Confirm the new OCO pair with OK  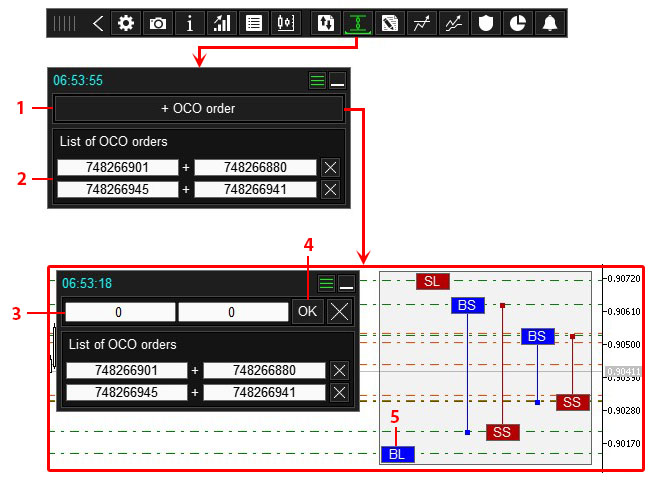point(308,311)
